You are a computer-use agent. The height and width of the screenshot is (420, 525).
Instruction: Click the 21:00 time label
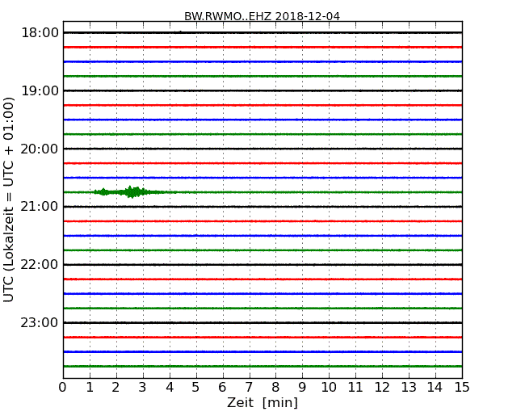pyautogui.click(x=40, y=207)
